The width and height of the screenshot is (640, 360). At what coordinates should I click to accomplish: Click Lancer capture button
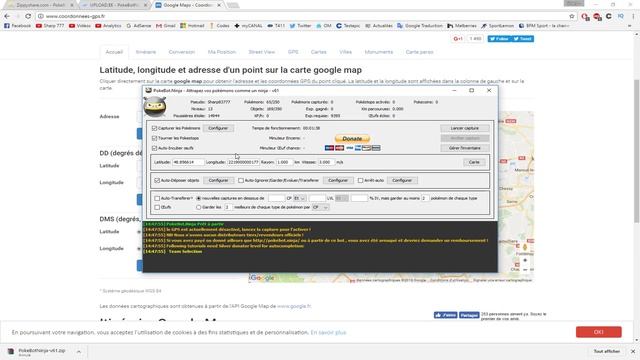click(464, 128)
